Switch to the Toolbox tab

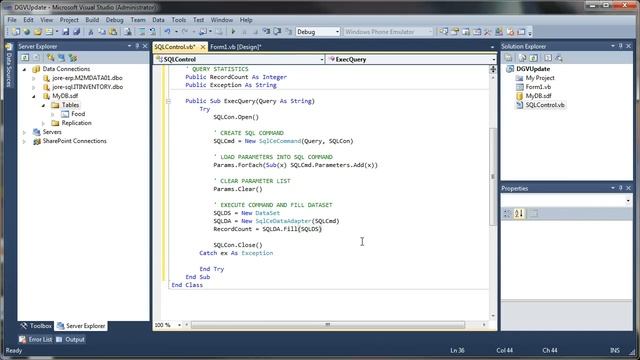coord(36,326)
